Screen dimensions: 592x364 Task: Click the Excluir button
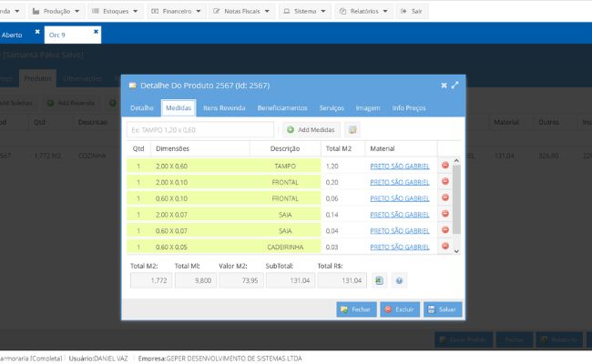[x=400, y=309]
